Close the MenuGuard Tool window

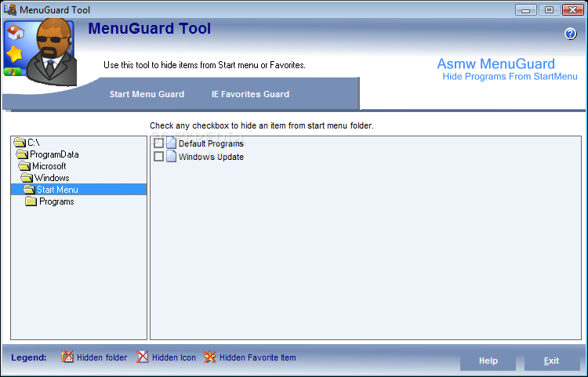tap(572, 9)
